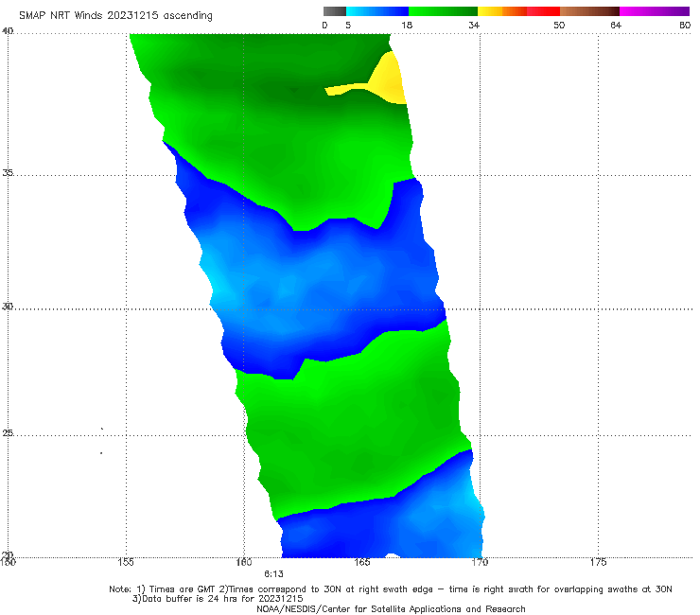Click the light-blue segment of the color bar
Screen dimensions: 700x615
pos(377,11)
